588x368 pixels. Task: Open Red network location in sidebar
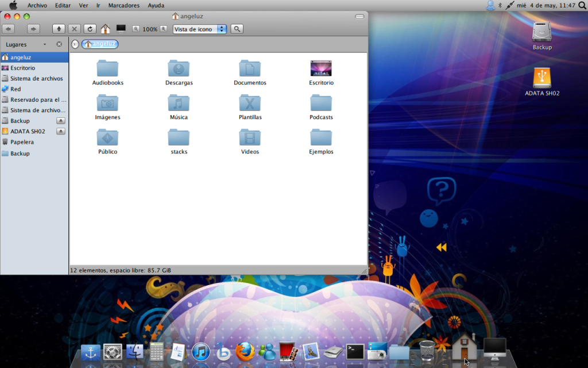(34, 89)
